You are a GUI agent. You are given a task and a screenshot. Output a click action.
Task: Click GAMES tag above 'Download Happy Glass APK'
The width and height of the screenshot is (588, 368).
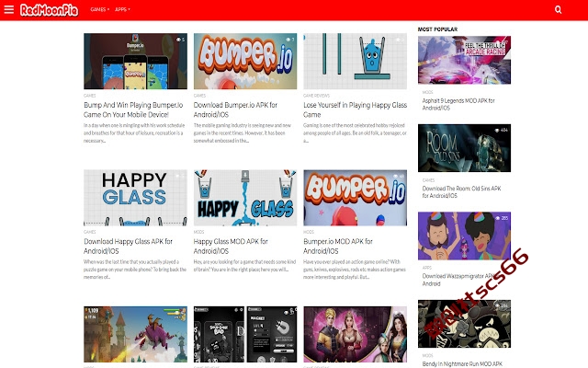[90, 232]
